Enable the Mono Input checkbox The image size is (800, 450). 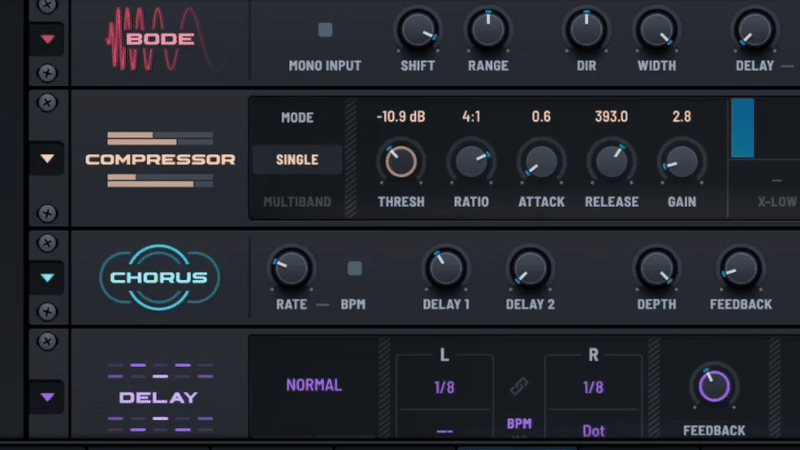point(325,30)
